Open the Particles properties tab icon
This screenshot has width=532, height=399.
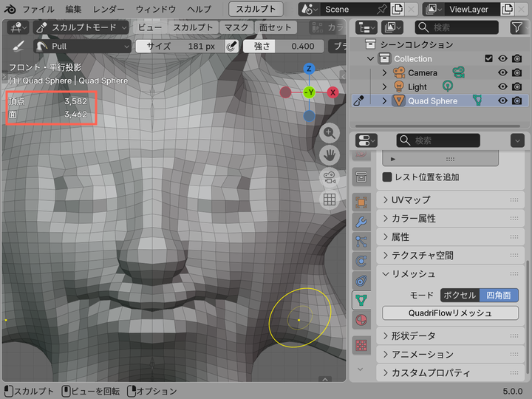pos(361,242)
